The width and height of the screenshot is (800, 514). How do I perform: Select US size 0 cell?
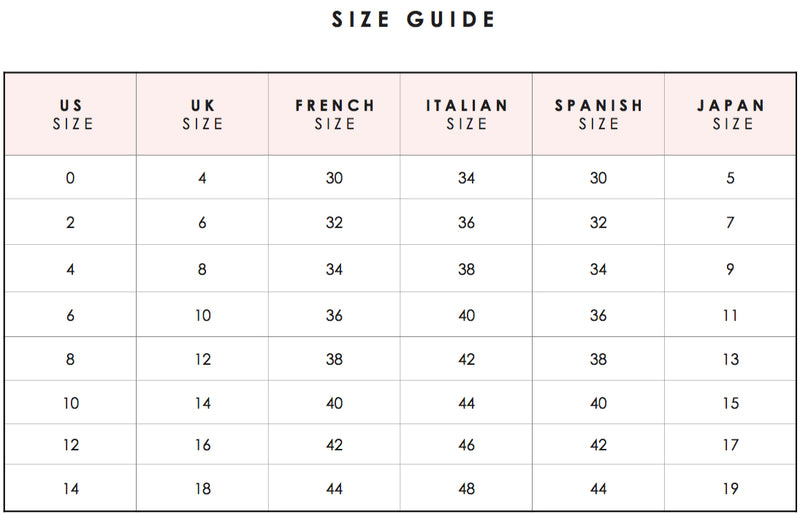70,179
